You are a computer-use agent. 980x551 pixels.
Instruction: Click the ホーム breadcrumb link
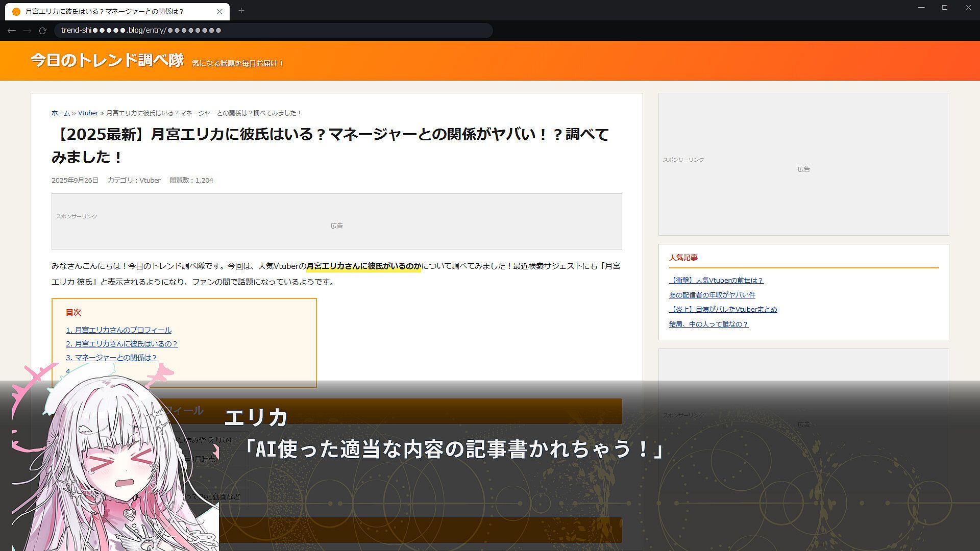click(60, 113)
